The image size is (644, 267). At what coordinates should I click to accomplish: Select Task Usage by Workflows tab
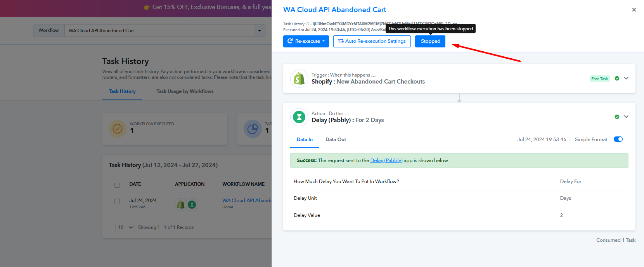185,91
